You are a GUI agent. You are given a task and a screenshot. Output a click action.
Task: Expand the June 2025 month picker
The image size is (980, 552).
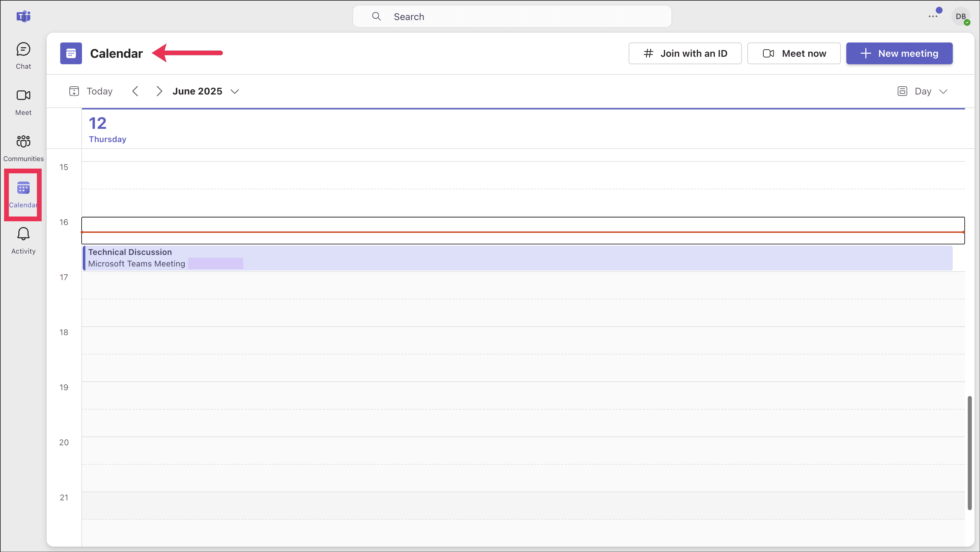click(205, 91)
